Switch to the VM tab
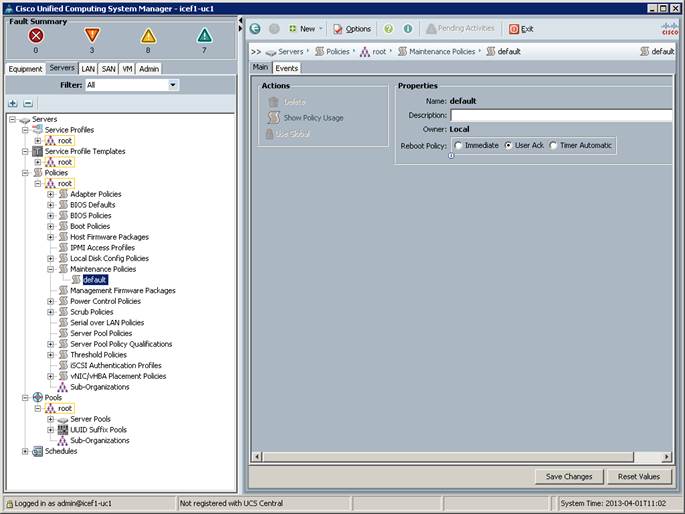The height and width of the screenshot is (514, 685). click(x=127, y=69)
